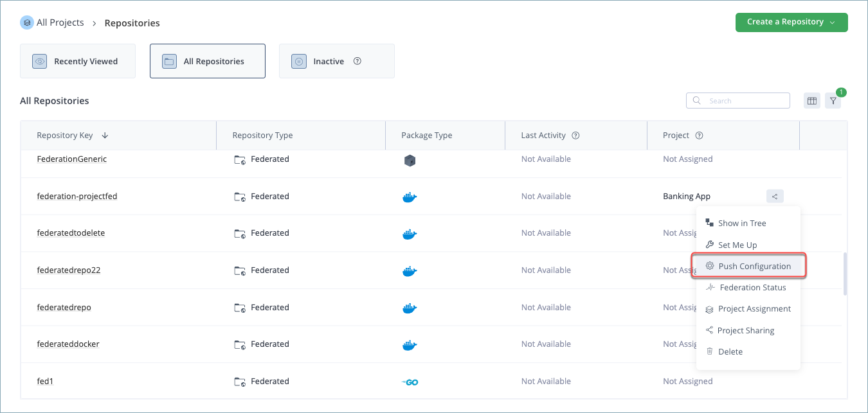Click Federated folder icon in FederationGeneric row

(x=240, y=159)
